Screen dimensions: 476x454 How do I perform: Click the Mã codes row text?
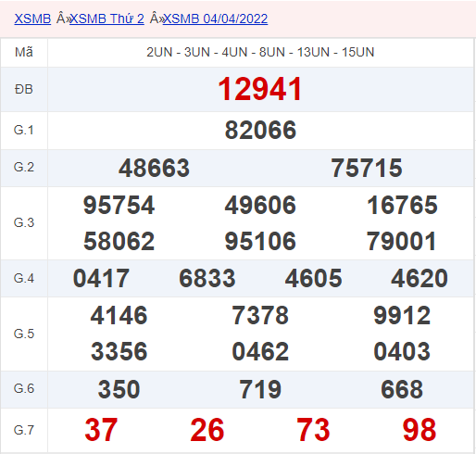click(260, 52)
